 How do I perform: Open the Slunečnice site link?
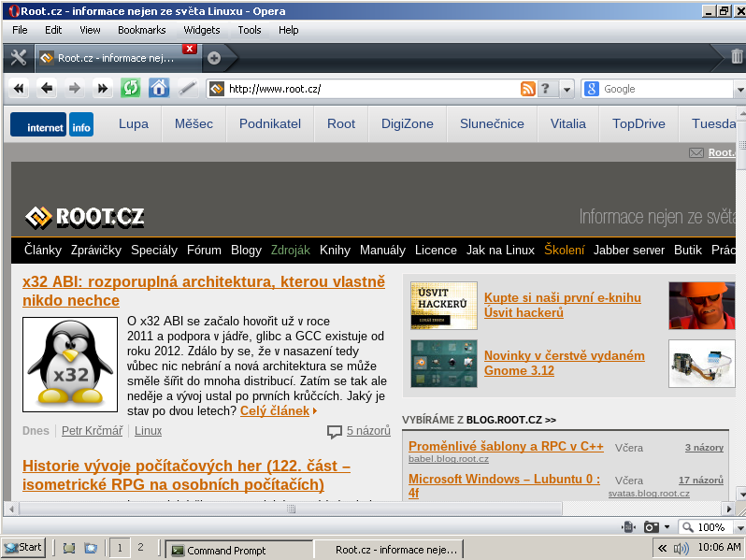[492, 123]
